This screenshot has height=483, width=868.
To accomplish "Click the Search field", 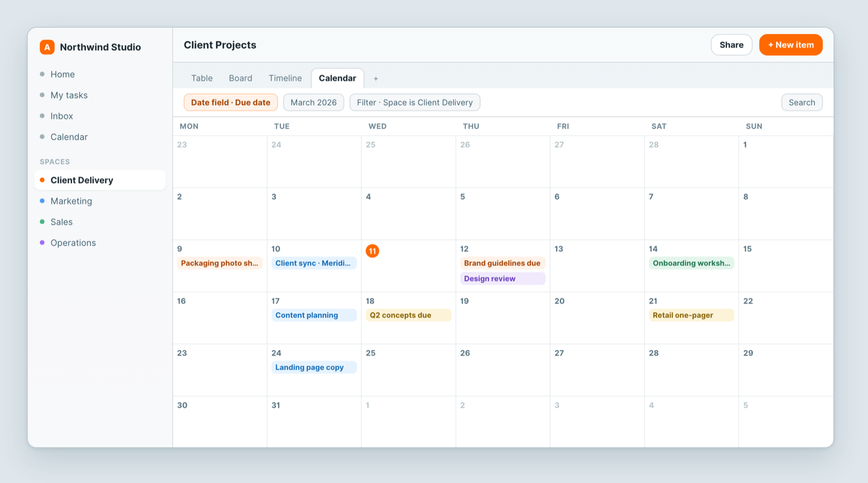I will (x=802, y=103).
